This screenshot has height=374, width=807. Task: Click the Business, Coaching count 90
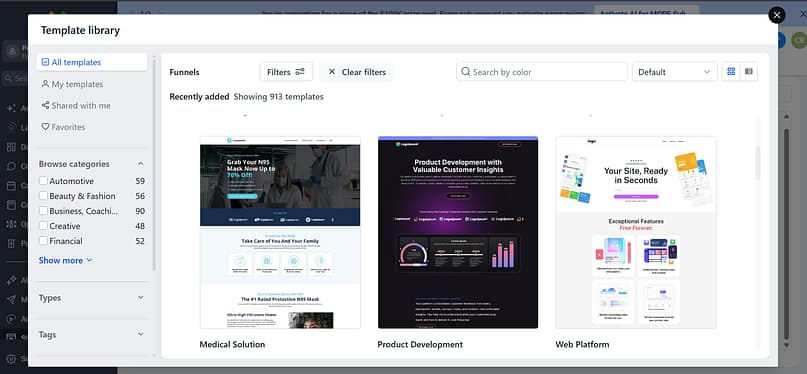140,211
